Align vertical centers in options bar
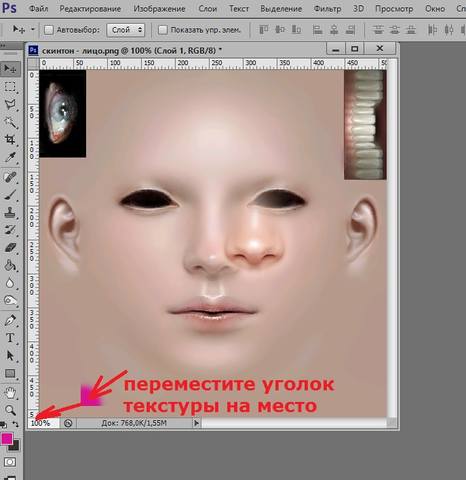Viewport: 466px width, 480px height. (x=280, y=30)
